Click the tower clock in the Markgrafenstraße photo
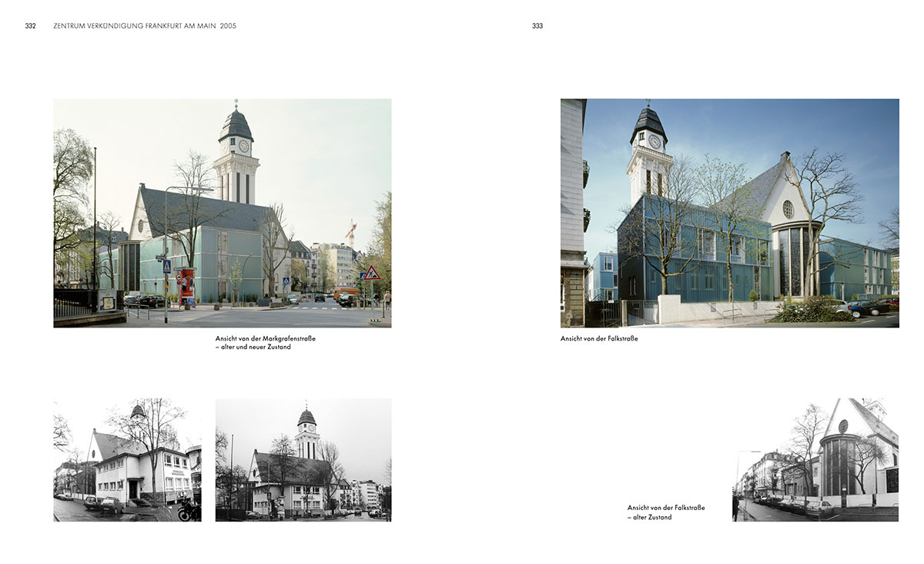Image resolution: width=924 pixels, height=564 pixels. (x=243, y=146)
